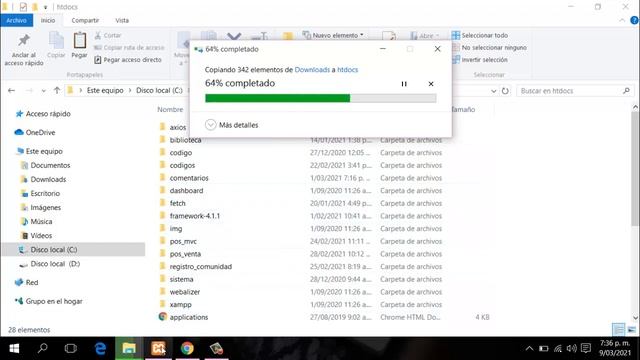Select the framework-4.1.1 folder
The image size is (640, 360).
point(195,216)
